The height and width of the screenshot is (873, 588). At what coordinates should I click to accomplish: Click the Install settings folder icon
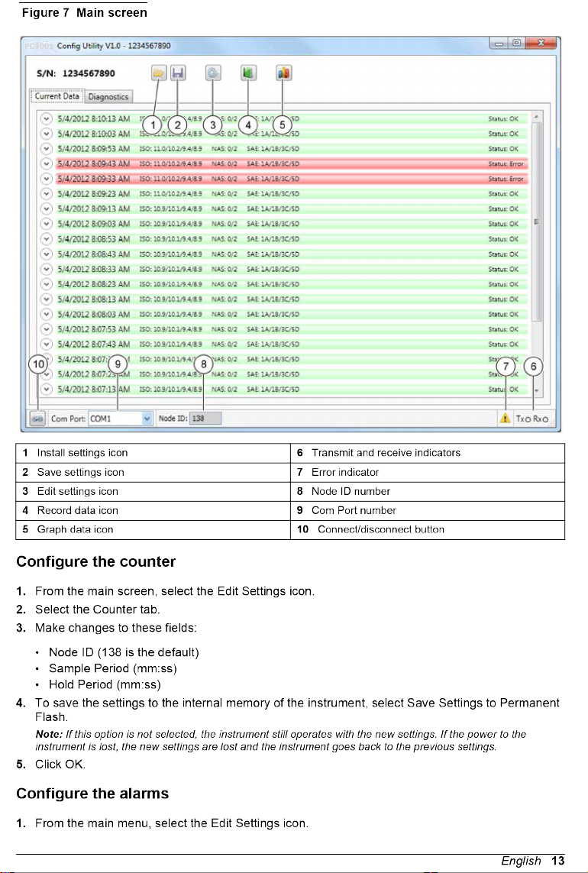[x=160, y=73]
